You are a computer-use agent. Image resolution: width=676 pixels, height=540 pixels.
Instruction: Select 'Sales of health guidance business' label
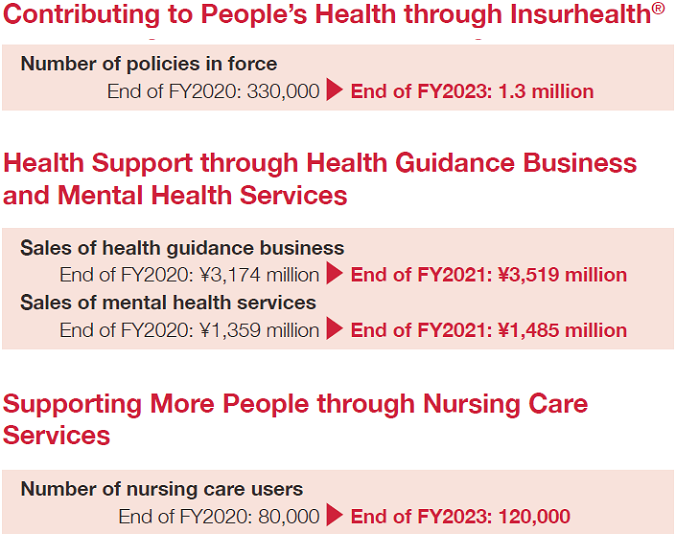tap(182, 248)
